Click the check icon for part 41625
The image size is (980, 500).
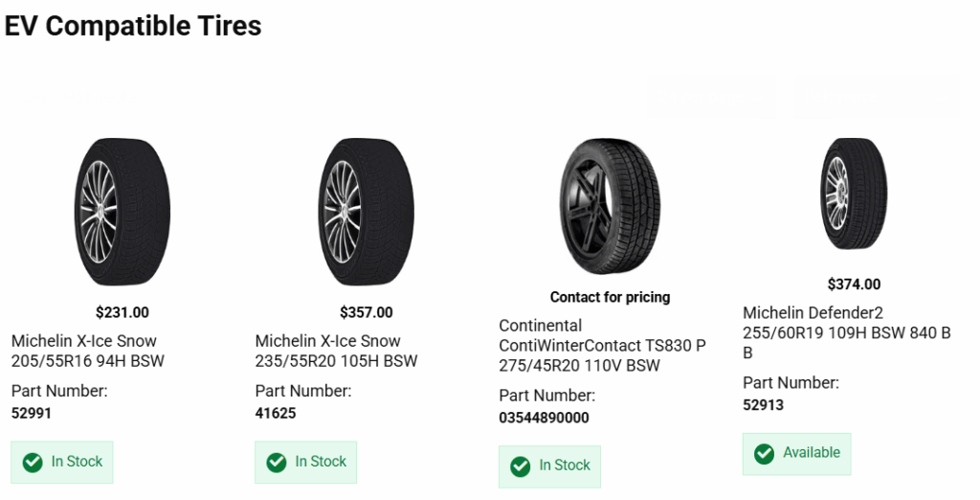pos(277,463)
